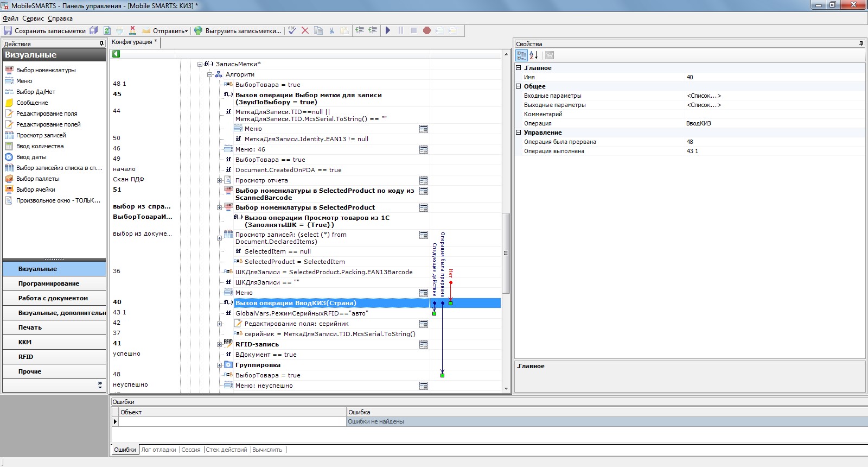The image size is (868, 467).
Task: Select Выбор паллеты action
Action: click(37, 179)
